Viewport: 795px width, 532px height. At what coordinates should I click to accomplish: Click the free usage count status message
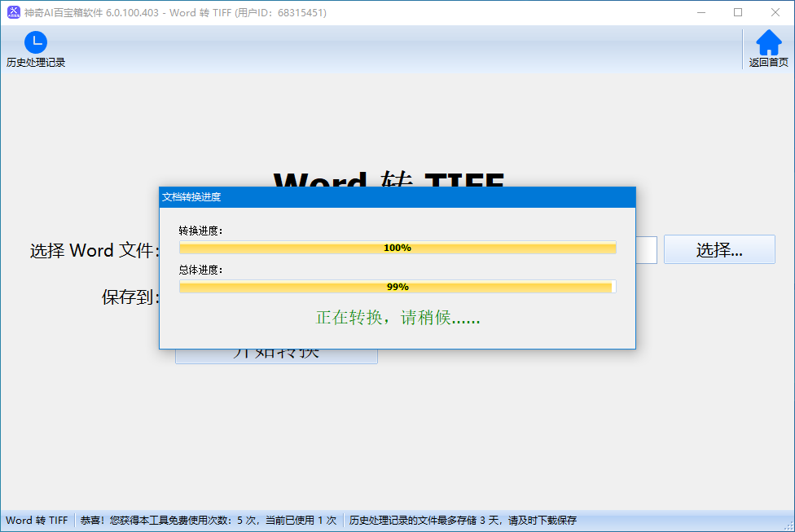[209, 521]
